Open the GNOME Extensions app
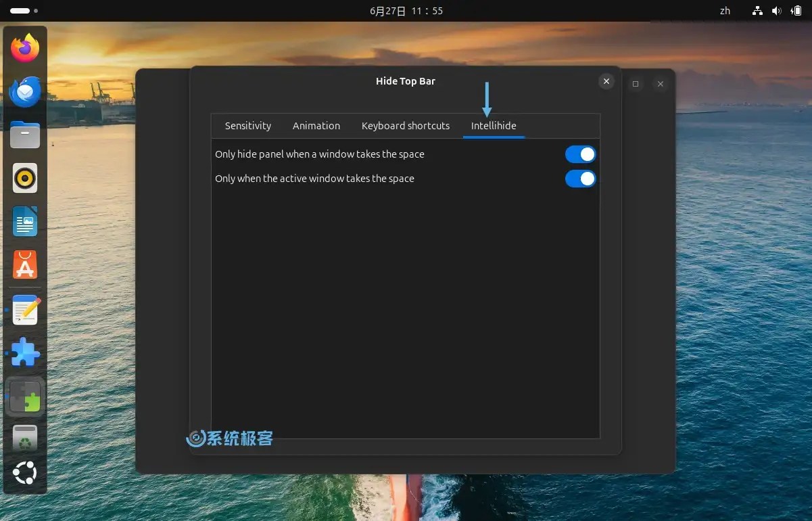Image resolution: width=812 pixels, height=521 pixels. tap(25, 352)
